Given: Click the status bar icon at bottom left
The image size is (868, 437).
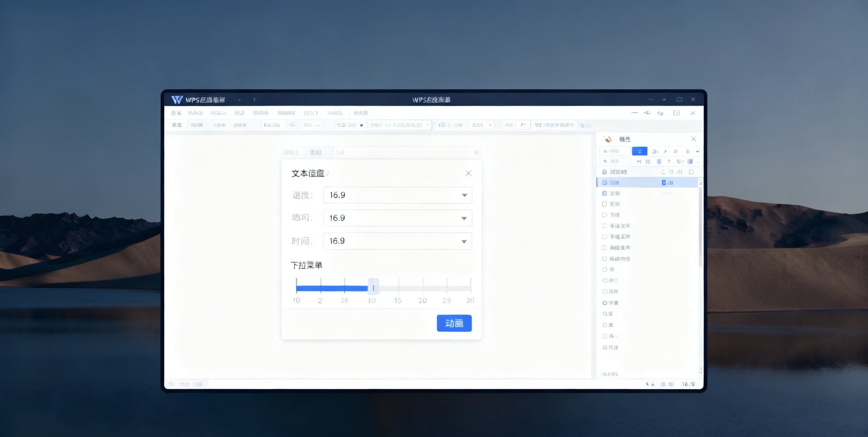Looking at the screenshot, I should 171,384.
